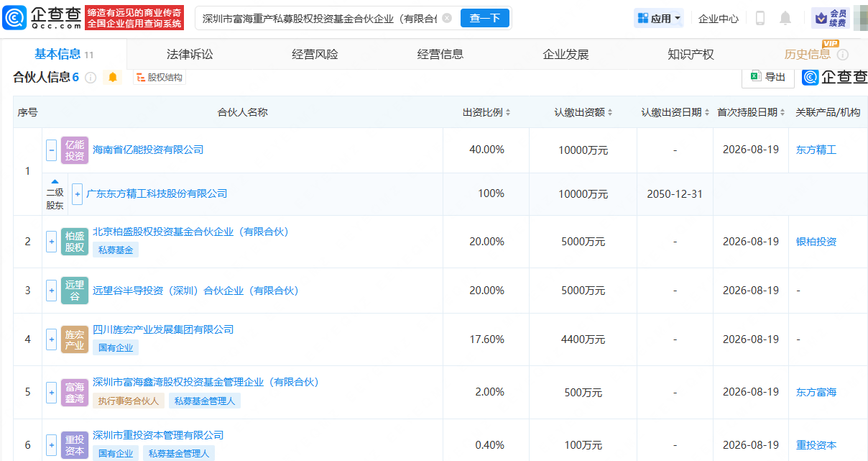Open the 应用 apps dropdown

click(659, 19)
